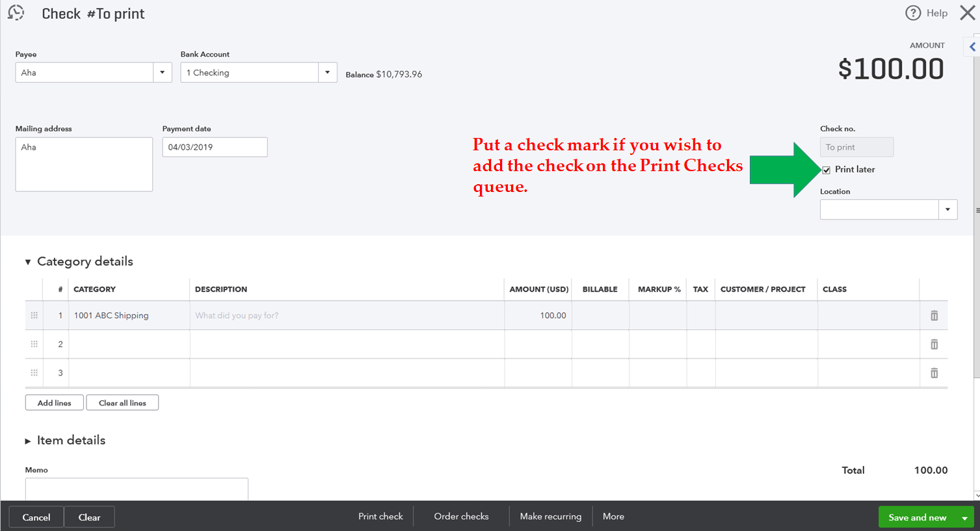Click the Add lines button
The width and height of the screenshot is (980, 531).
point(55,403)
